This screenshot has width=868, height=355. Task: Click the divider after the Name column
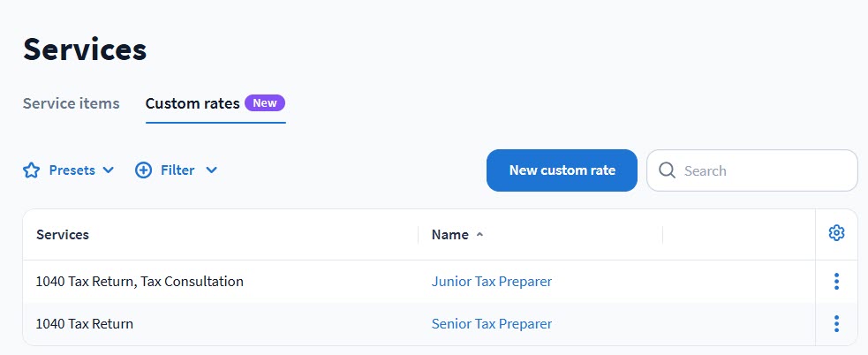coord(662,235)
